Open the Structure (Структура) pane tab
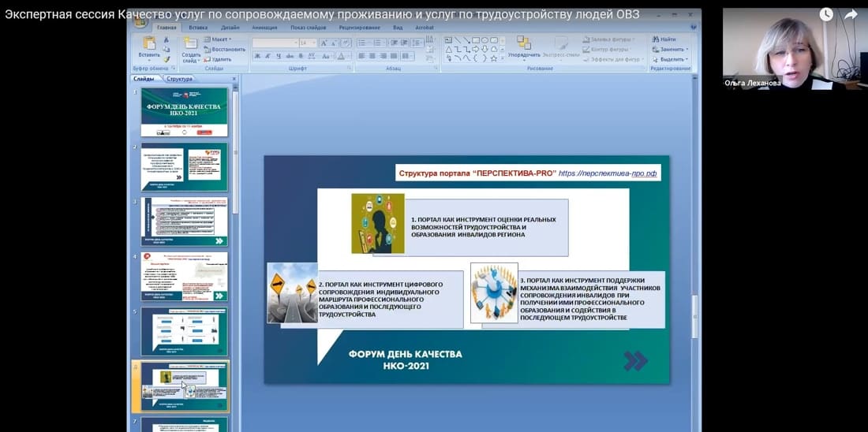The image size is (868, 432). [x=179, y=79]
